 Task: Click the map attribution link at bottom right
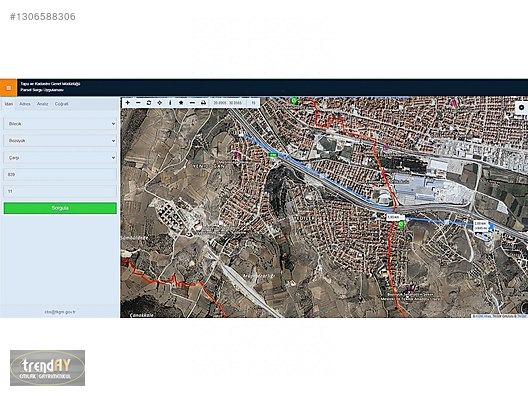pos(499,316)
